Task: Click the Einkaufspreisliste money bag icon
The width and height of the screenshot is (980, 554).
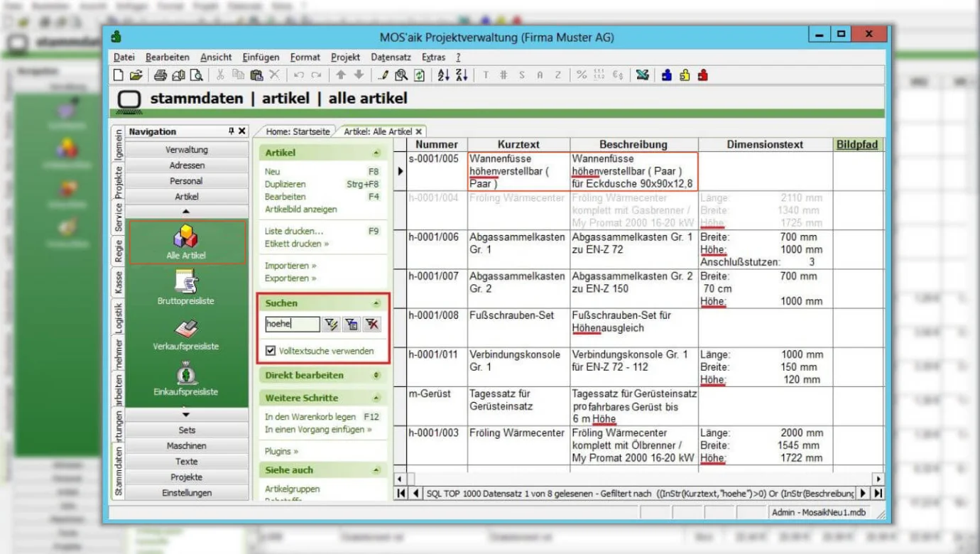Action: (x=185, y=373)
